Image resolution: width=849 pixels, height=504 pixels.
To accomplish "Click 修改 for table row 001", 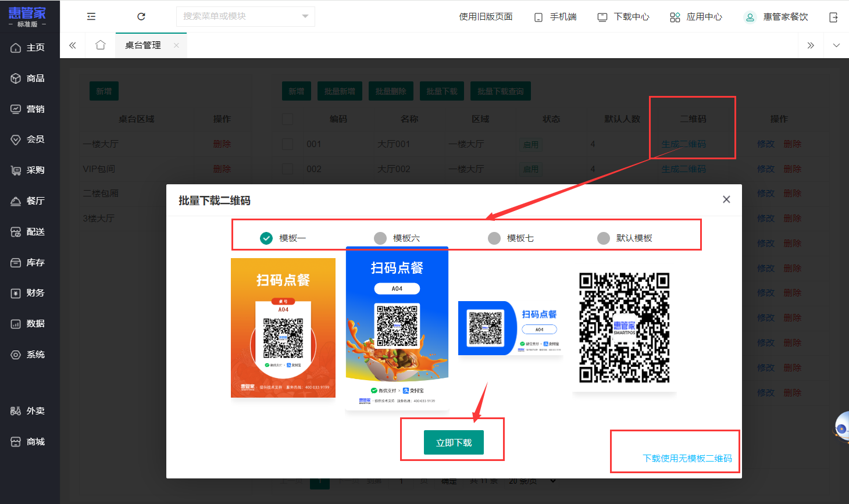I will click(x=766, y=144).
